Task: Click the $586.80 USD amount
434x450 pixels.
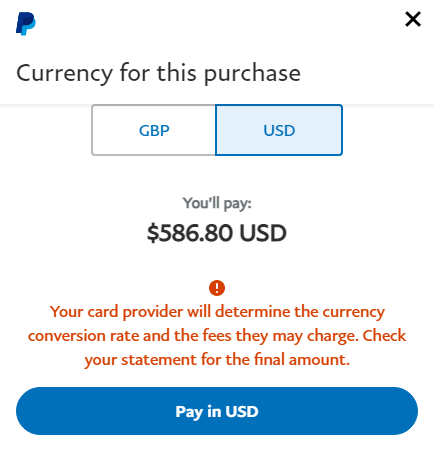Action: (217, 233)
